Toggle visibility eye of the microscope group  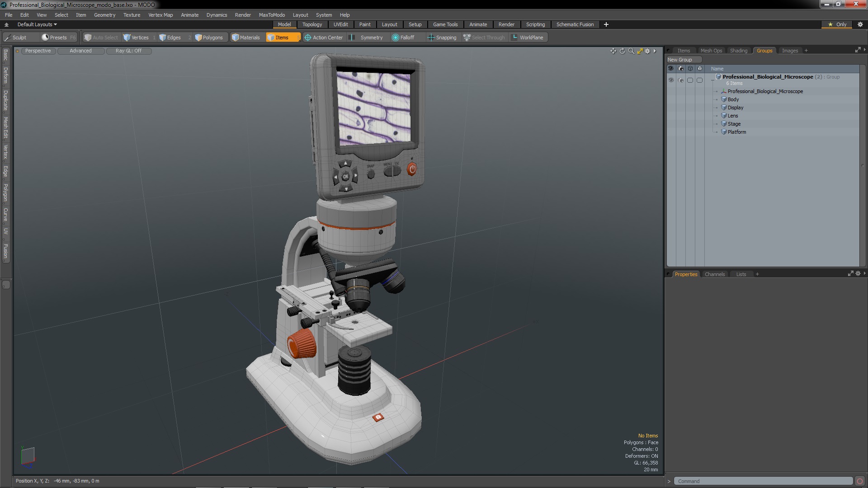[x=671, y=80]
